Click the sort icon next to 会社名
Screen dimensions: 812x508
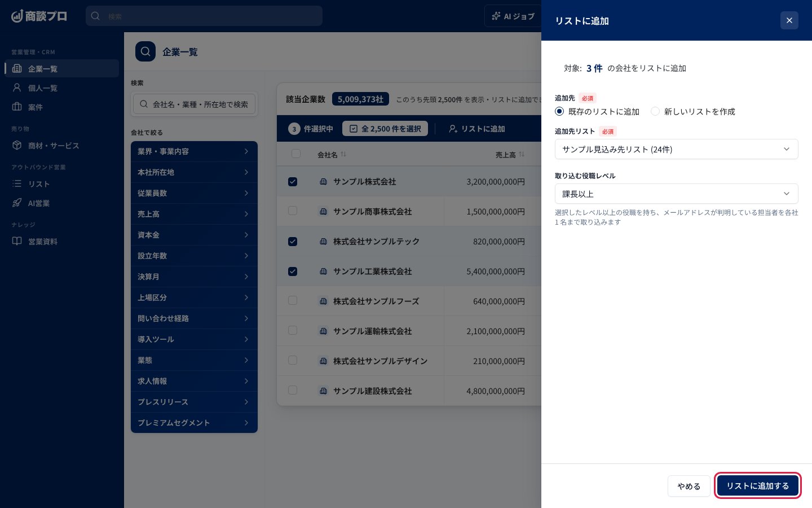coord(343,154)
